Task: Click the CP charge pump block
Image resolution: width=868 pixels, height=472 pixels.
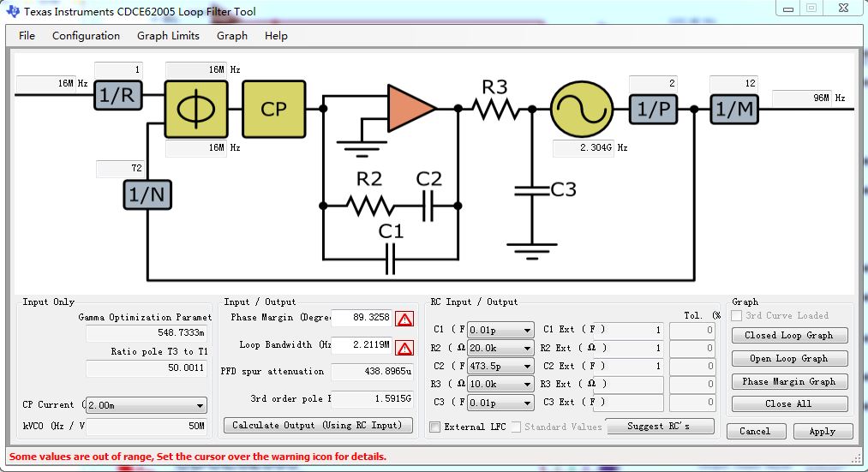Action: (273, 109)
